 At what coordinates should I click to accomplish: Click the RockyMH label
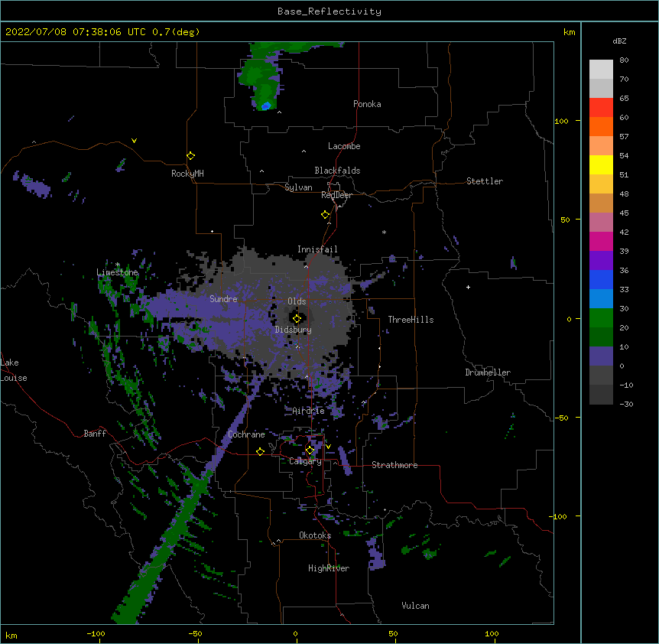pyautogui.click(x=187, y=174)
